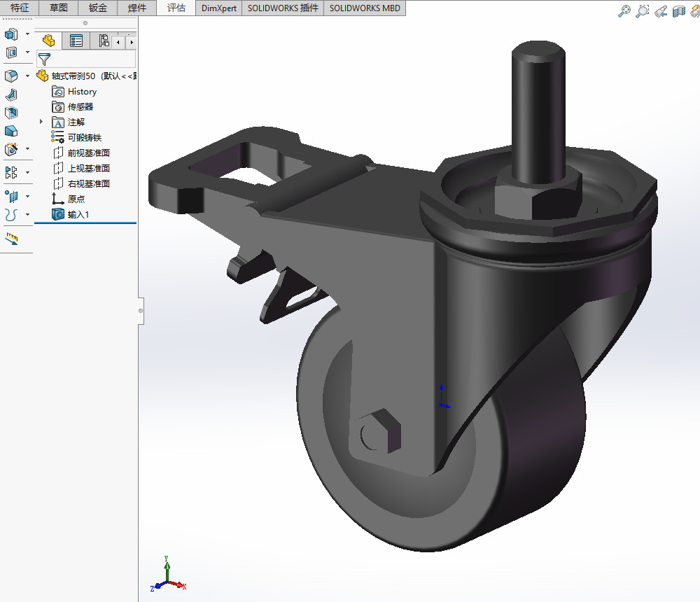700x602 pixels.
Task: Select the Linear Pattern tool icon
Action: click(x=11, y=172)
